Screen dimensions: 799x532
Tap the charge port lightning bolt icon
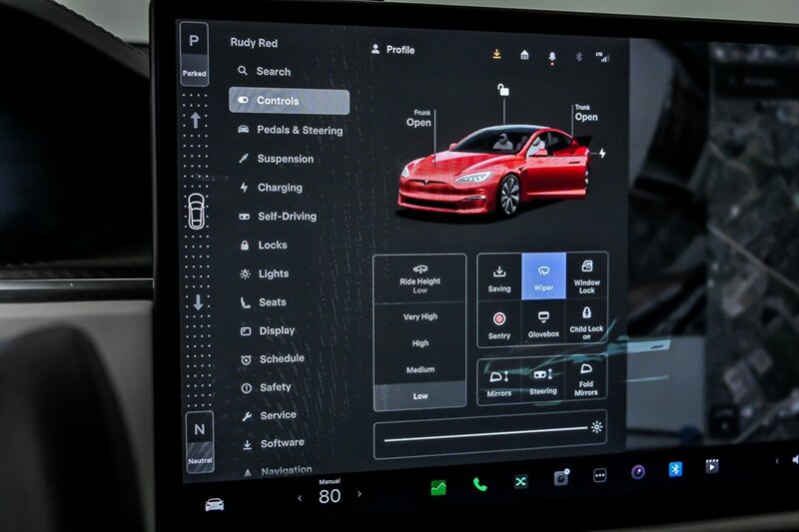tap(602, 153)
